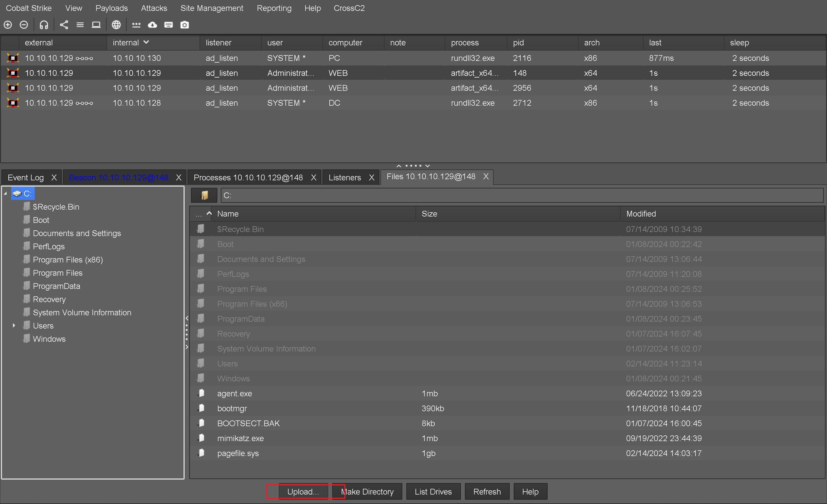This screenshot has height=504, width=827.
Task: Click the connect to team server plus icon
Action: [8, 25]
